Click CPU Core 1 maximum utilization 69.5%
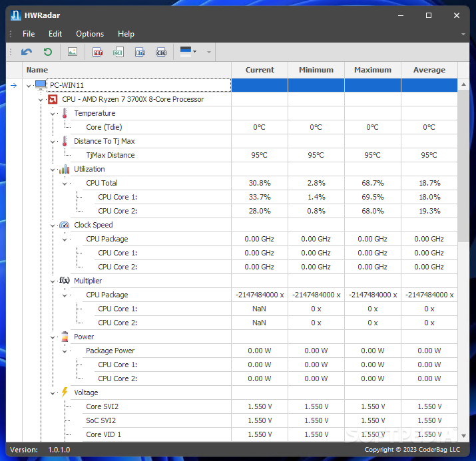This screenshot has height=461, width=476. (373, 197)
